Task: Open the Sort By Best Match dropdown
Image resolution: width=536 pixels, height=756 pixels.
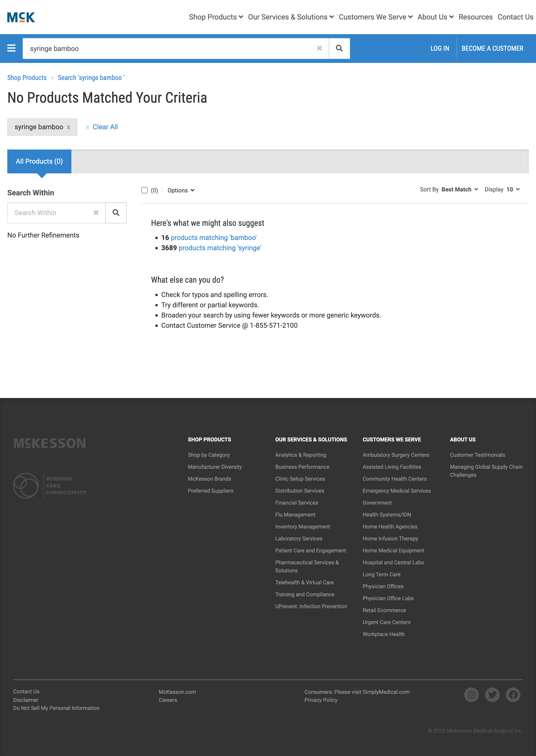Action: pyautogui.click(x=459, y=189)
